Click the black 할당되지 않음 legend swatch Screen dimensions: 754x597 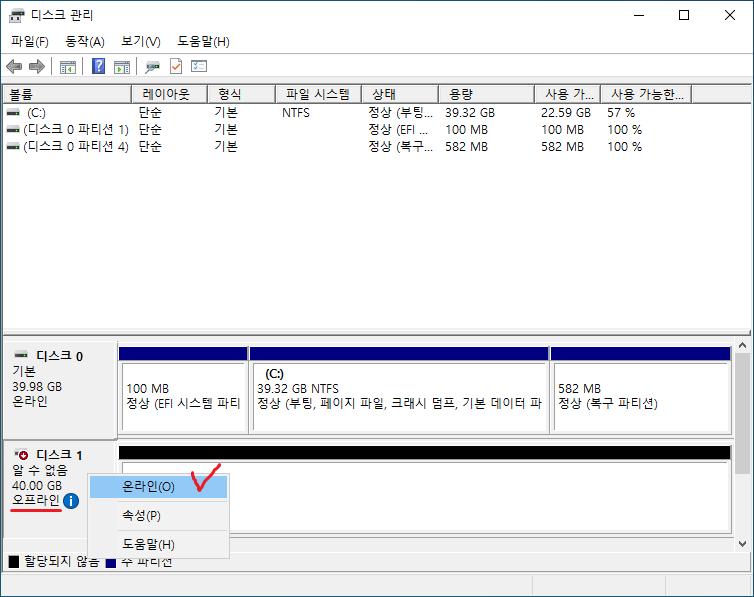point(14,561)
